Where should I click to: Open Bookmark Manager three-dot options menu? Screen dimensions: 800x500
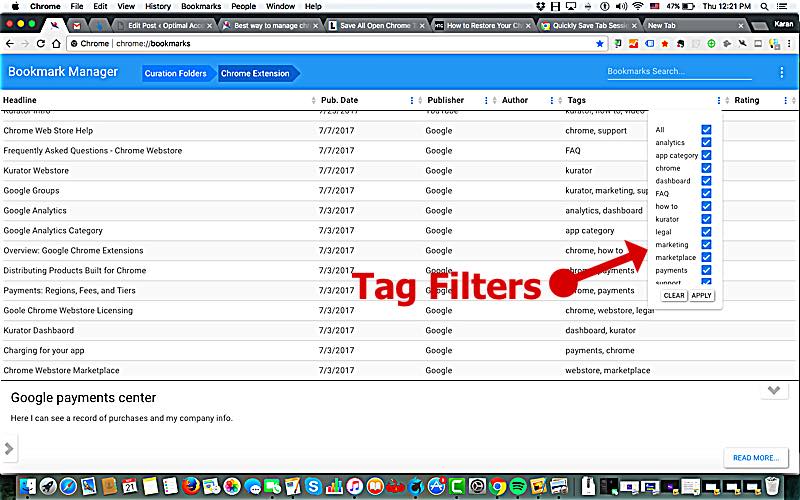(782, 72)
